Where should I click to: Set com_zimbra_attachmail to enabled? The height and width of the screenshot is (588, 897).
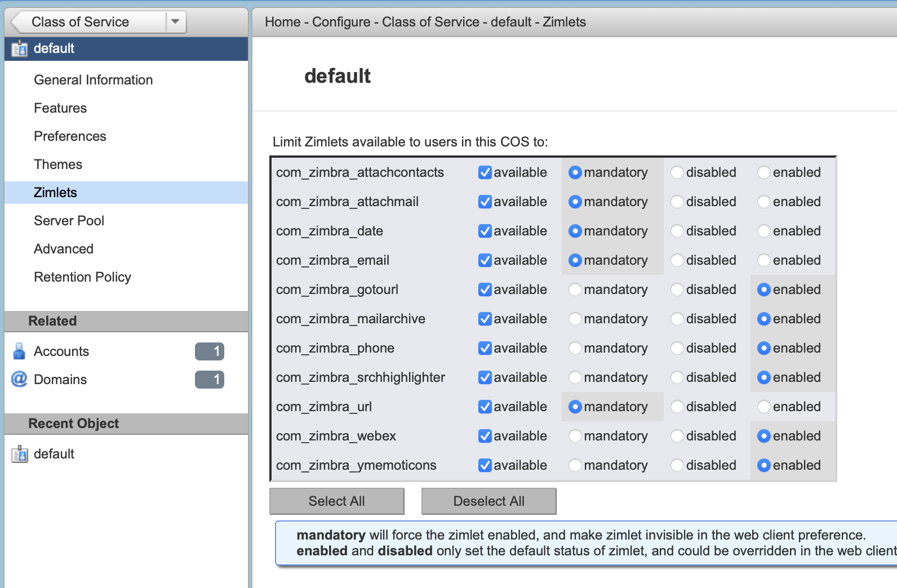(764, 202)
